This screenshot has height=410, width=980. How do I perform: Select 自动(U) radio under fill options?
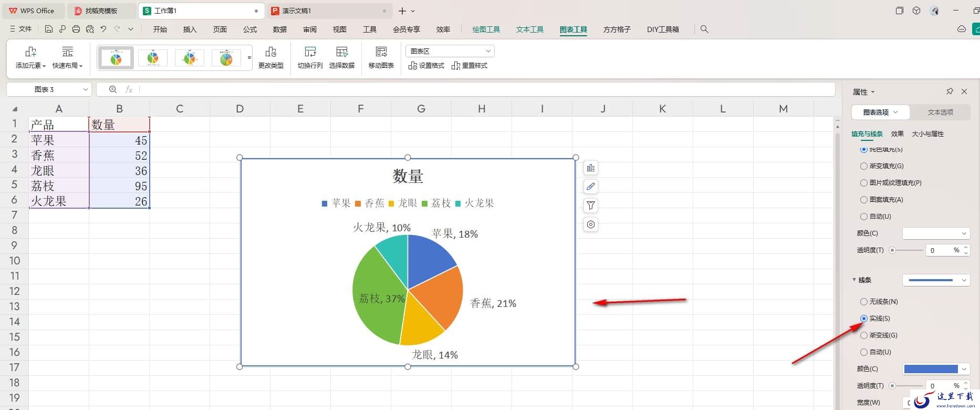pos(863,217)
